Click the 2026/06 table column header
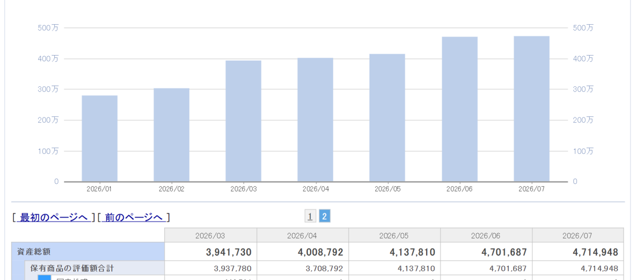The width and height of the screenshot is (644, 280). click(x=486, y=235)
